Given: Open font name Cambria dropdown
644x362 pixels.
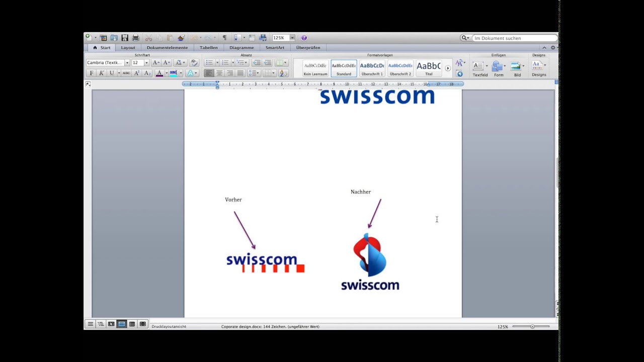Looking at the screenshot, I should pyautogui.click(x=127, y=63).
